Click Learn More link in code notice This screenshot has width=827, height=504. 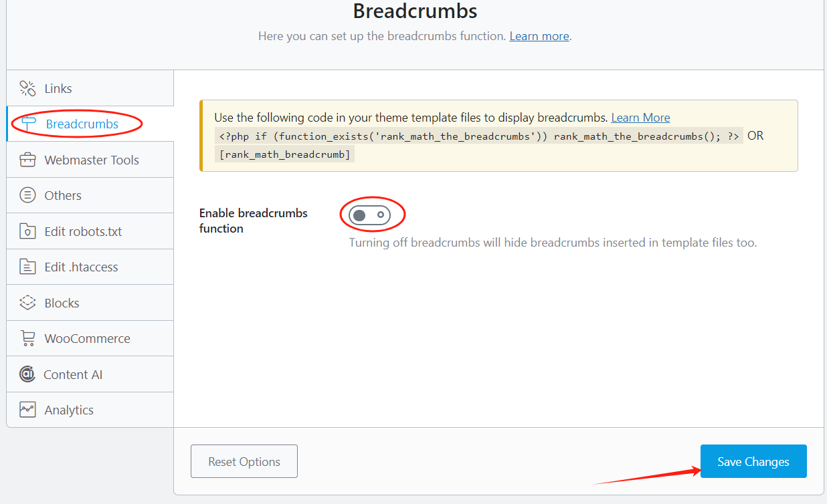click(x=640, y=118)
